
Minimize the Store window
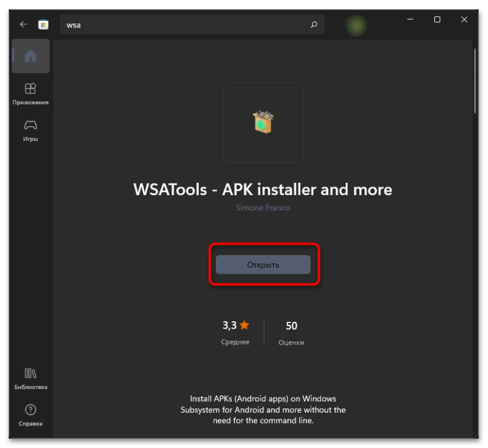pos(410,20)
